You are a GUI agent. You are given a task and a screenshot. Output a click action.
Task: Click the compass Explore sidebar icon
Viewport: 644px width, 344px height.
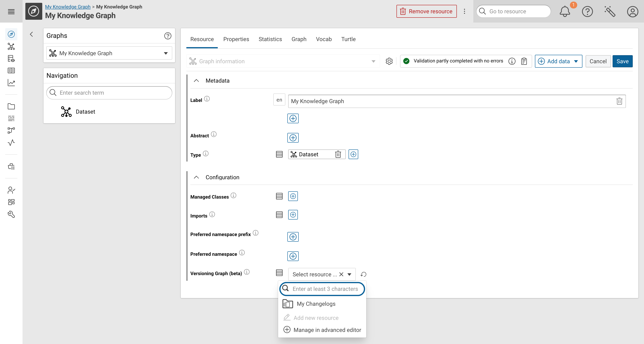(11, 34)
